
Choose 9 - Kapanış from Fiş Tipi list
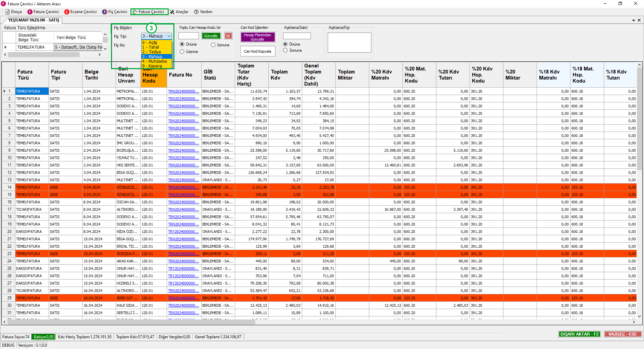157,66
